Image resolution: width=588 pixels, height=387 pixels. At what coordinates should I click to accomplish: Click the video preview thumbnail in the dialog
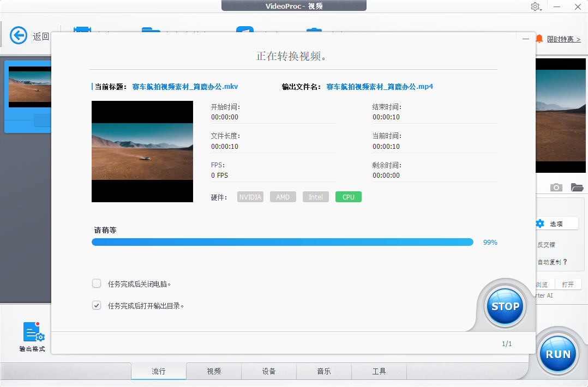(x=142, y=152)
